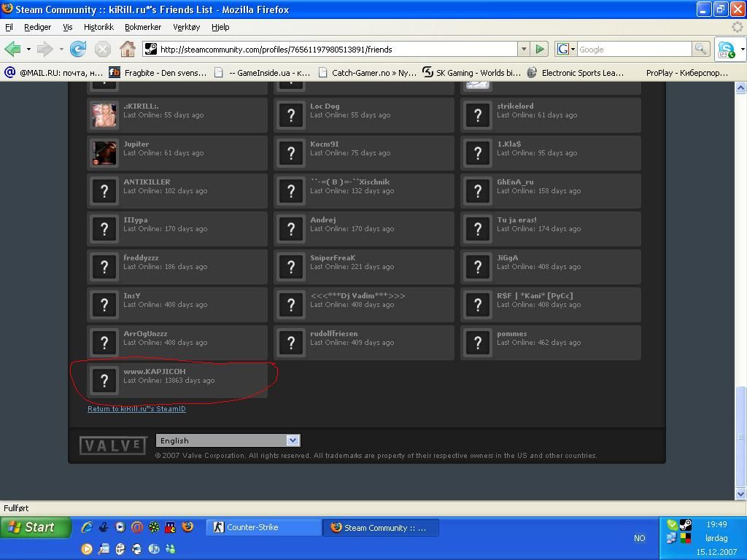Viewport: 747px width, 560px height.
Task: Open the Steam tray icon
Action: tap(685, 525)
